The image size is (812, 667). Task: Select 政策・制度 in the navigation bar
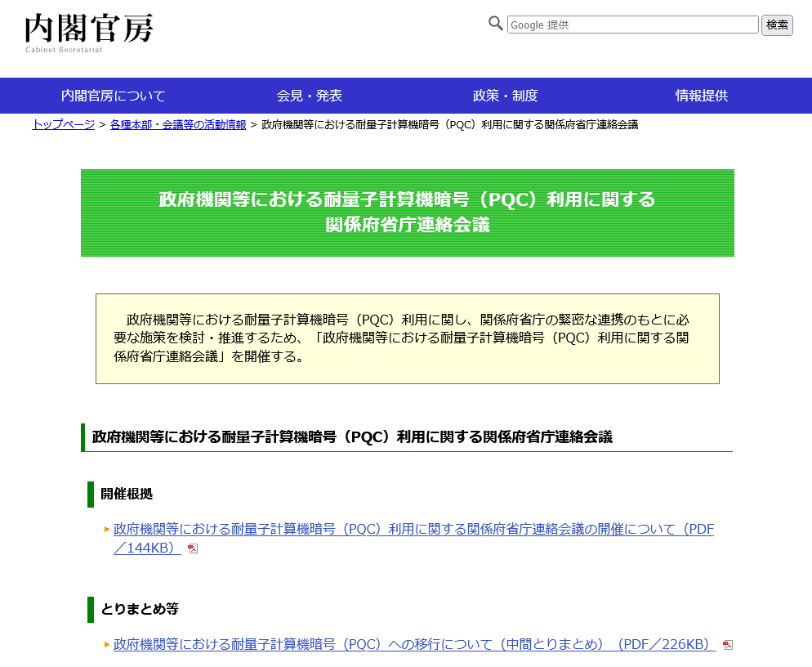[x=506, y=96]
